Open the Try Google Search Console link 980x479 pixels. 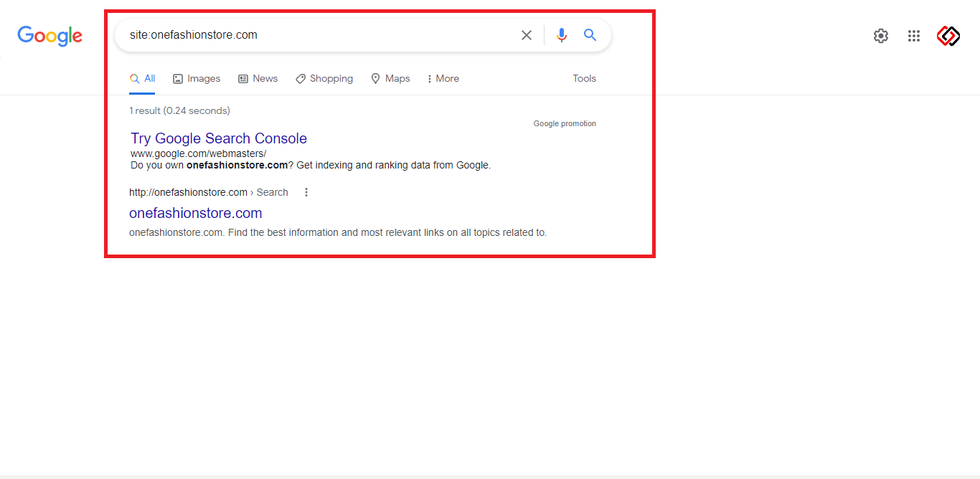[219, 138]
